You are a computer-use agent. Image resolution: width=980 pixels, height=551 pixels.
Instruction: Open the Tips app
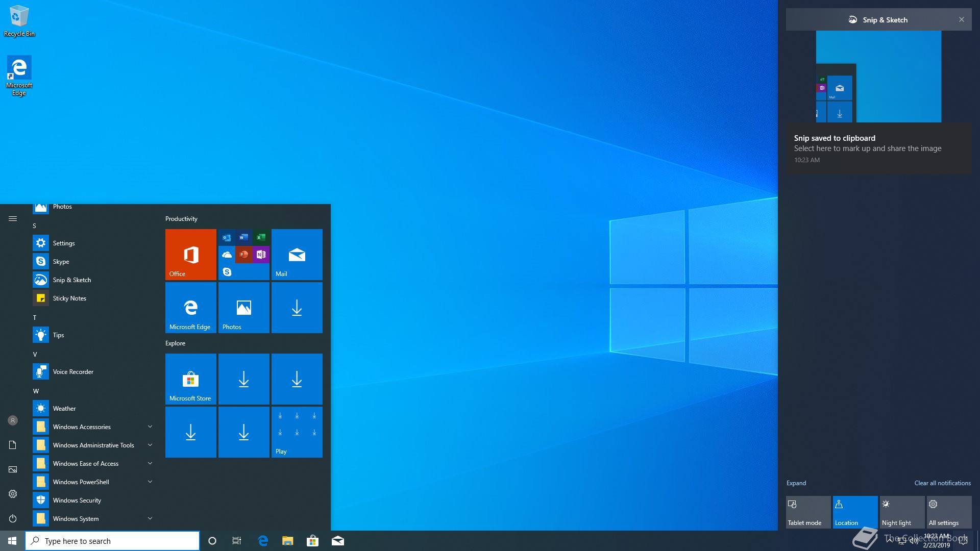coord(94,335)
